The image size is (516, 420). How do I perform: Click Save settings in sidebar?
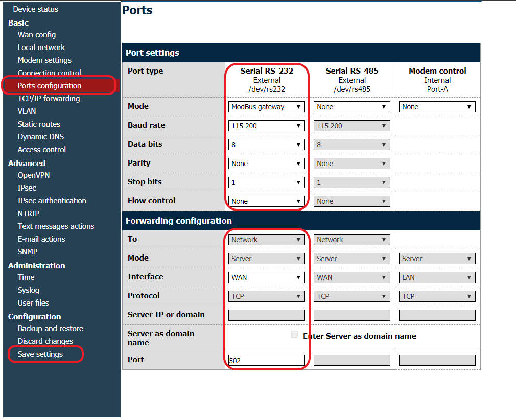(x=40, y=354)
